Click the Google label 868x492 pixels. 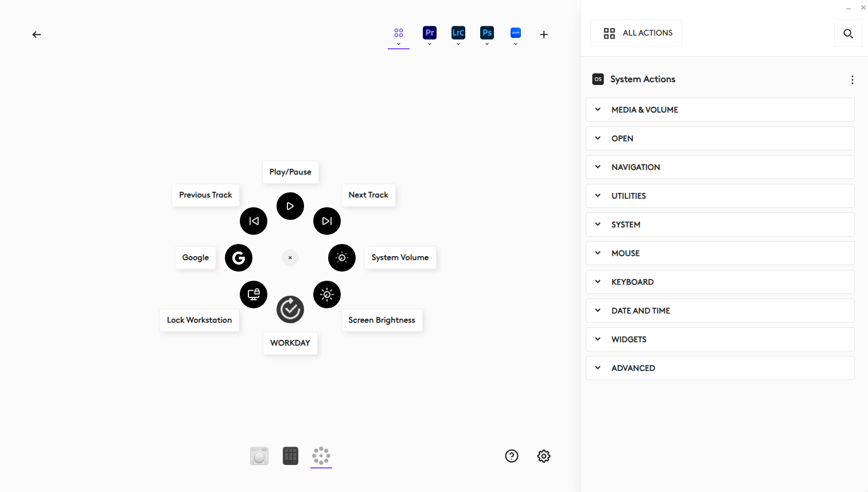(196, 258)
